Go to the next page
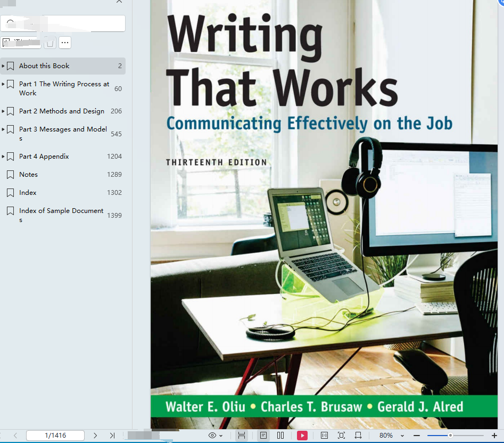This screenshot has width=504, height=443. (95, 436)
